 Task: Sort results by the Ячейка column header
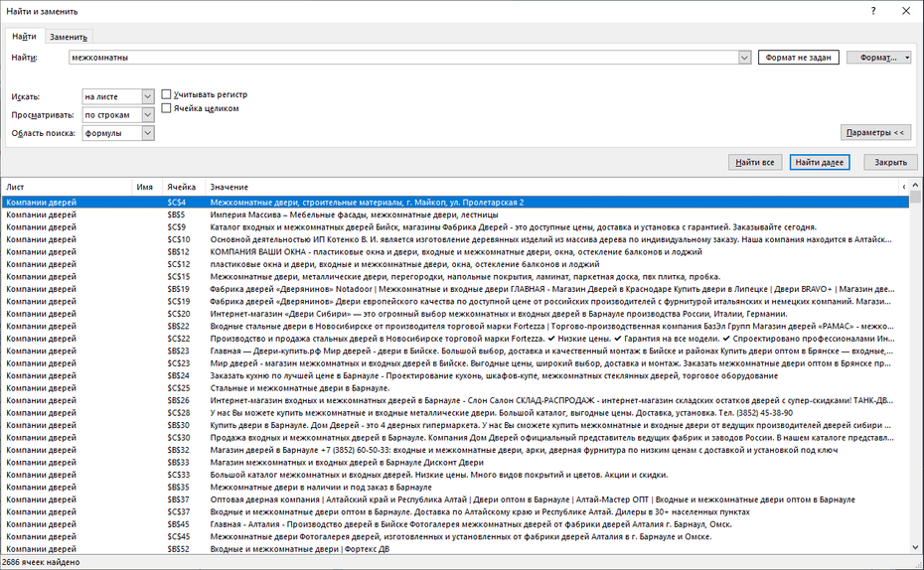(x=183, y=187)
